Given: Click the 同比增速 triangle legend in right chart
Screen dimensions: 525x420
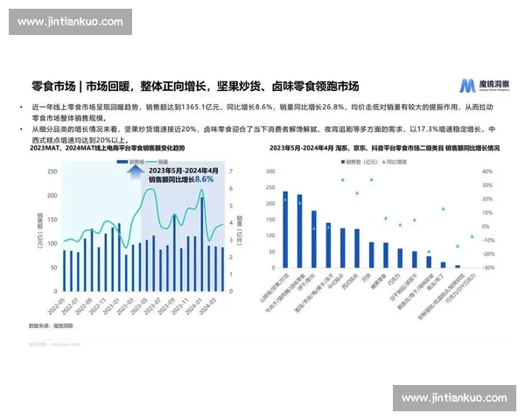Looking at the screenshot, I should [384, 162].
